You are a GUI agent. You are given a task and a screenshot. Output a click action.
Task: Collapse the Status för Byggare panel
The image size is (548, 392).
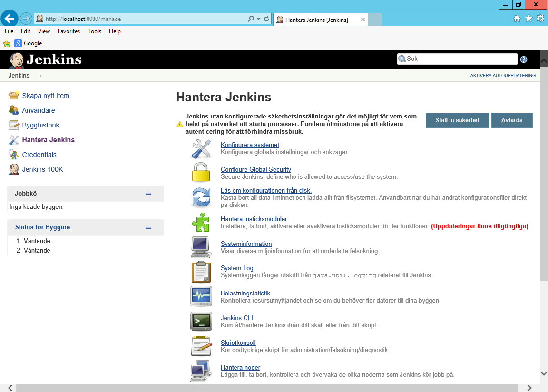148,227
